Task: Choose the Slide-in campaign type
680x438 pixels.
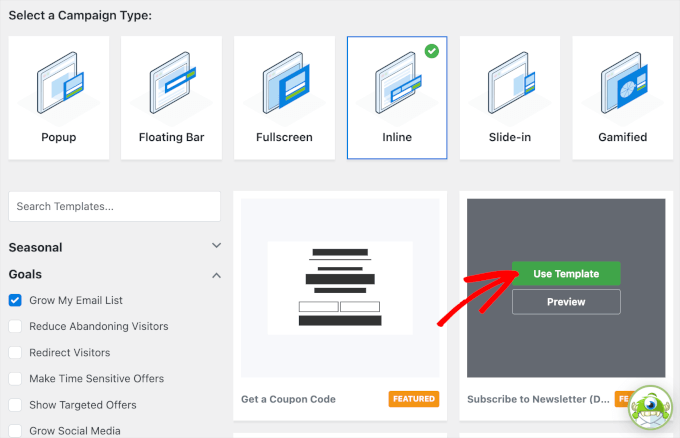Action: (510, 98)
